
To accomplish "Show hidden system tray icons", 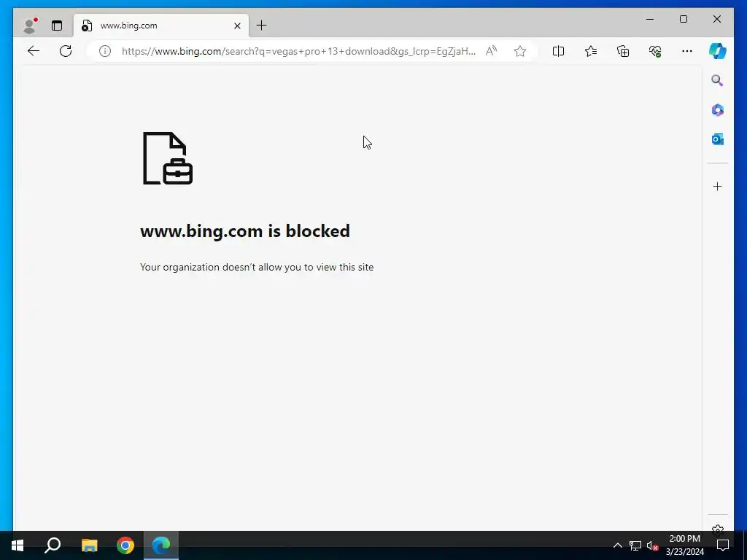I will click(x=617, y=545).
